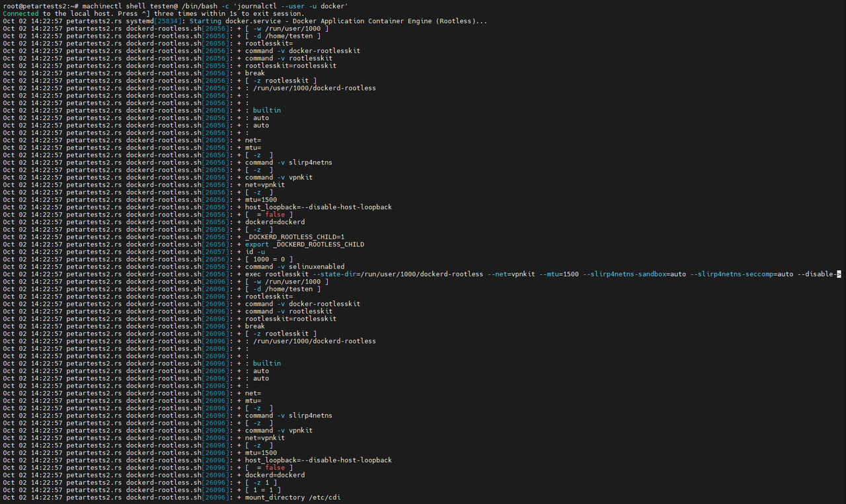
Task: Click 'rootlesskit=rootlesskit' in the [26096] line
Action: [291, 319]
